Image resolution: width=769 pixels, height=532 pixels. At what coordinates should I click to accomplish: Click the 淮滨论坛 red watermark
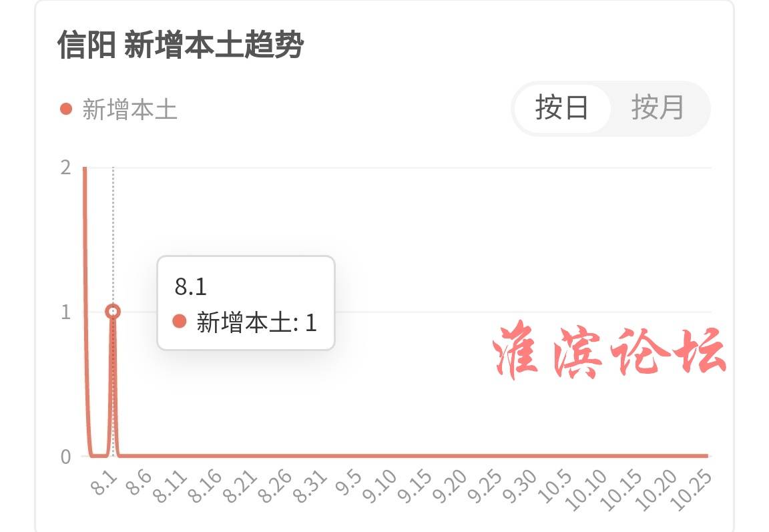coord(609,351)
